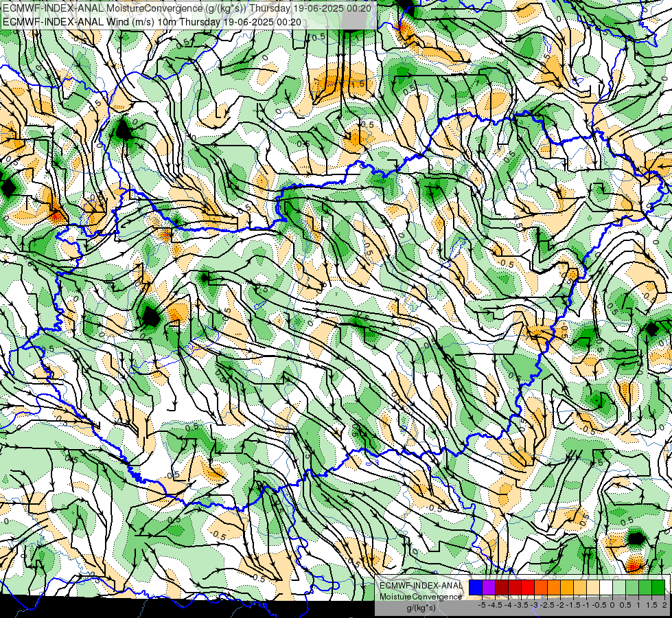Click the pale peach swatch between -1 and -0.5
This screenshot has width=672, height=618.
[x=593, y=588]
